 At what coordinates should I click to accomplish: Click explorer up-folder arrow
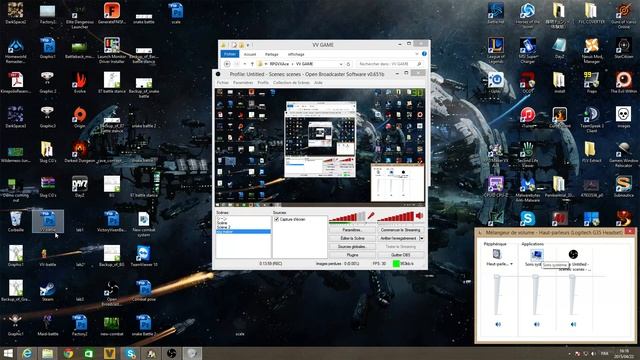click(x=252, y=64)
